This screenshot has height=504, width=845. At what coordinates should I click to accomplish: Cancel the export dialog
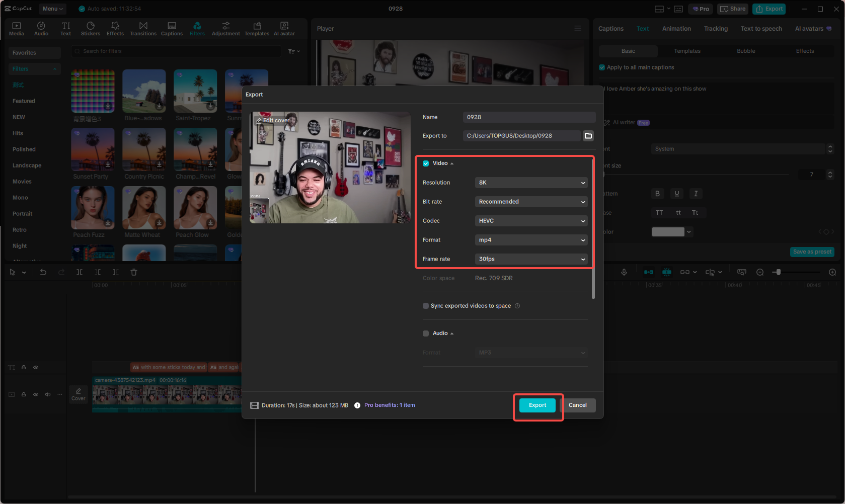coord(577,405)
